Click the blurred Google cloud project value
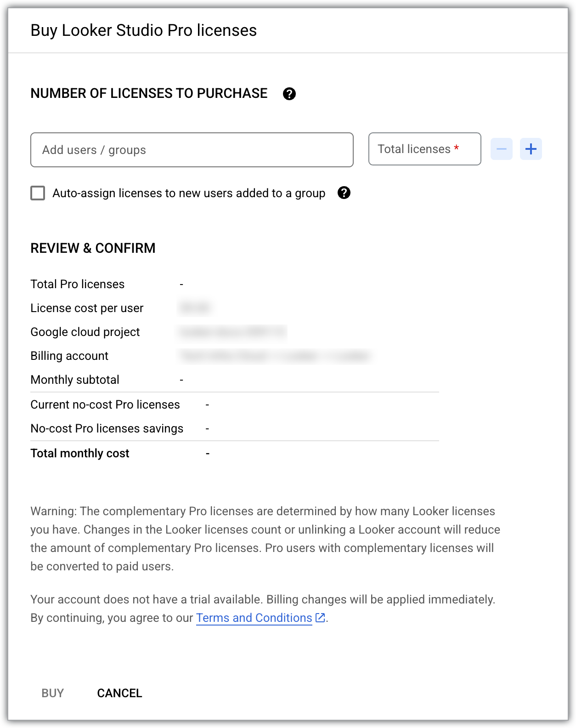576x728 pixels. (x=232, y=332)
